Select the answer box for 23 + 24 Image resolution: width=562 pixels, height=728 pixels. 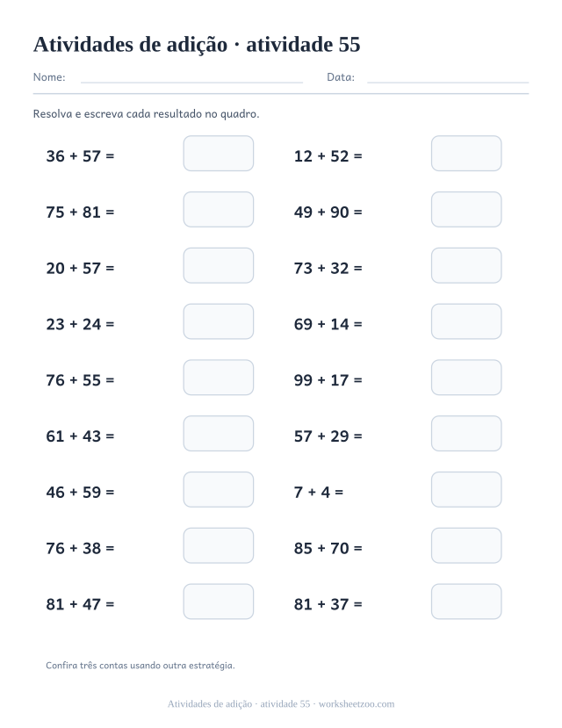point(218,321)
